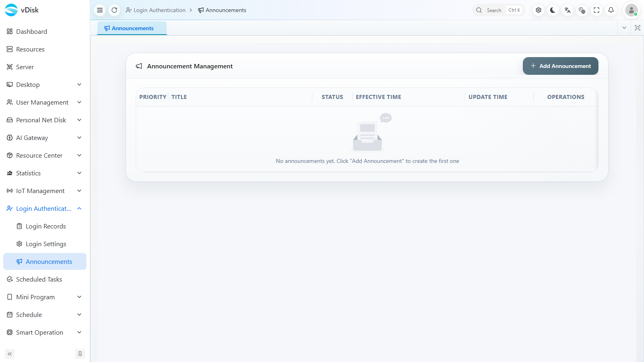Click the Add Announcement button
The image size is (644, 362).
point(560,66)
